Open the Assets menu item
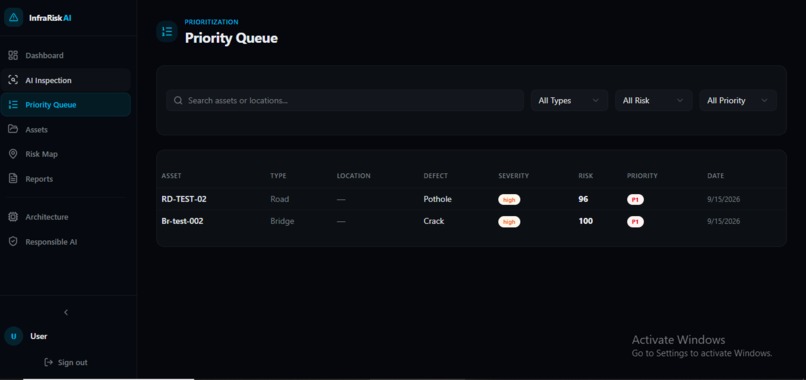 [x=66, y=130]
